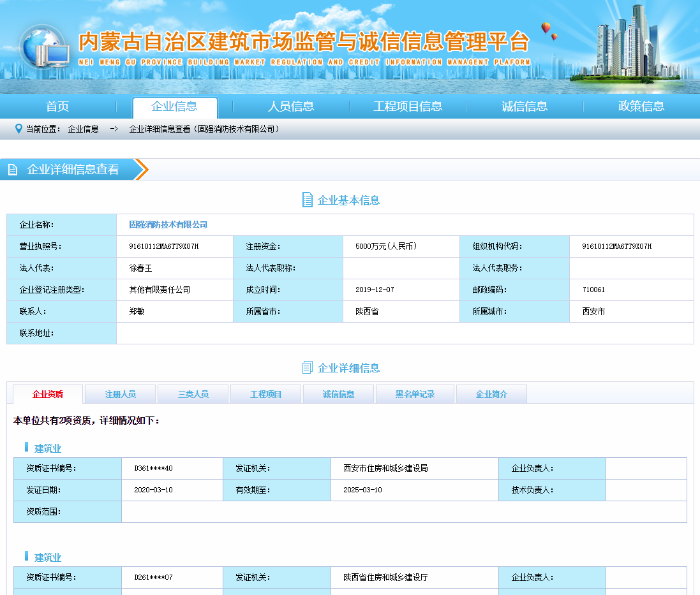Click document icon next to 企业详细信息 heading

tap(307, 367)
